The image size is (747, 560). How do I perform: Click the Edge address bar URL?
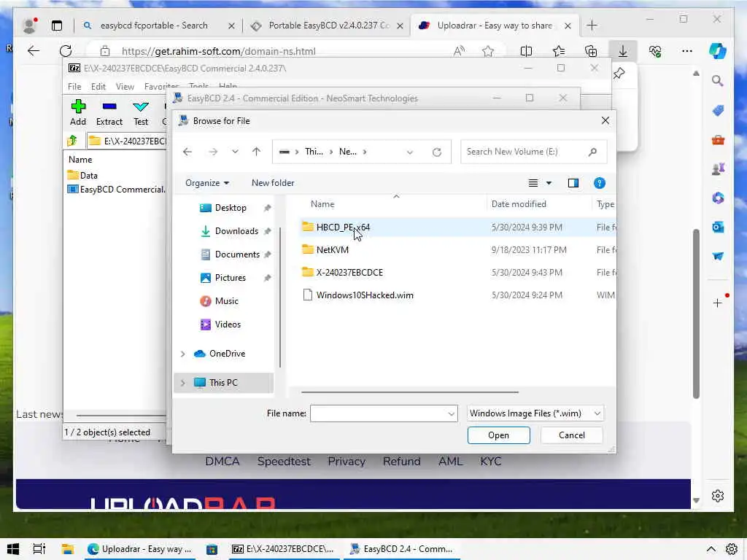coord(218,52)
